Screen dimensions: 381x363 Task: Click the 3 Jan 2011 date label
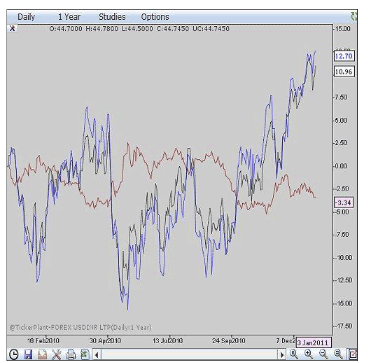tap(313, 342)
